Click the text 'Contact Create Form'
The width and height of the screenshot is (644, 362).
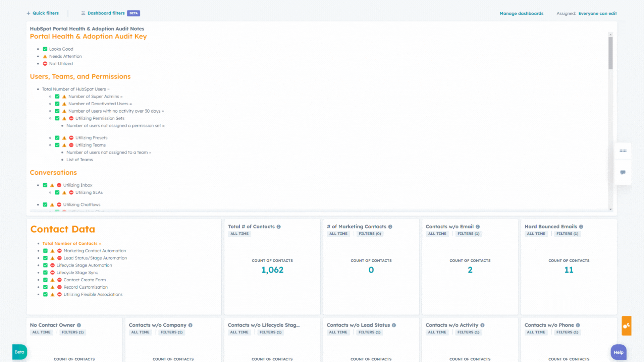(x=85, y=280)
